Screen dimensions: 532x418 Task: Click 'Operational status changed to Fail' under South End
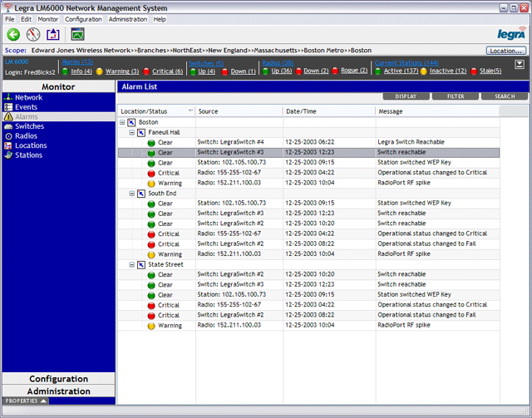(x=426, y=244)
